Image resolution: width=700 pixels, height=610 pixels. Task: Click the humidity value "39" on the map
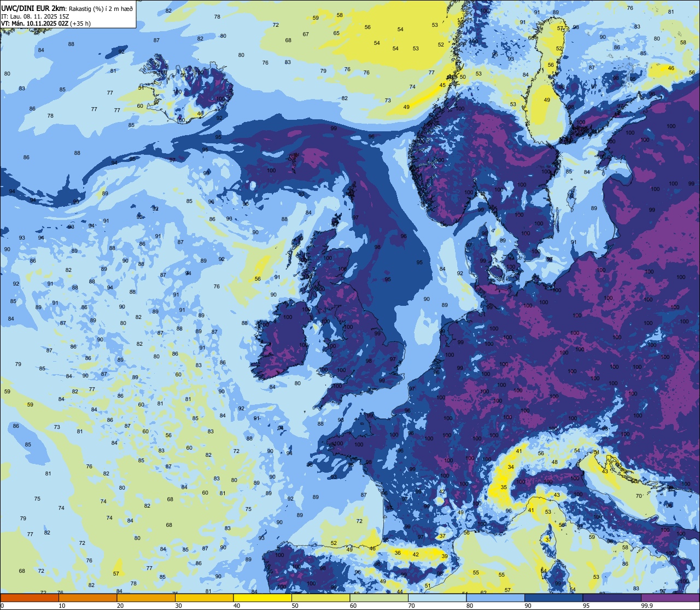tap(445, 556)
